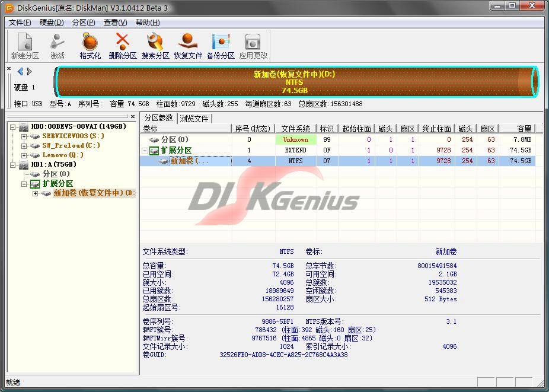549x392 pixels.
Task: Select the HD1:A (75GB) tree label
Action: point(53,164)
